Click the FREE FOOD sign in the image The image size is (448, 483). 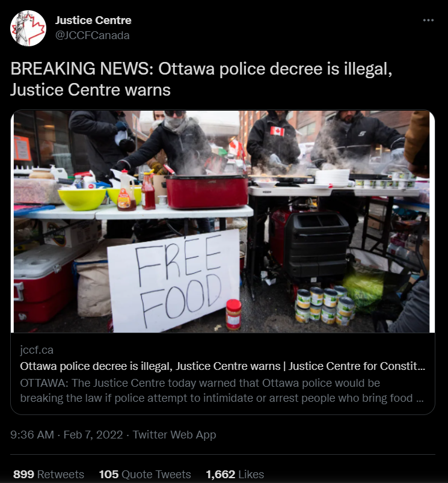click(173, 281)
